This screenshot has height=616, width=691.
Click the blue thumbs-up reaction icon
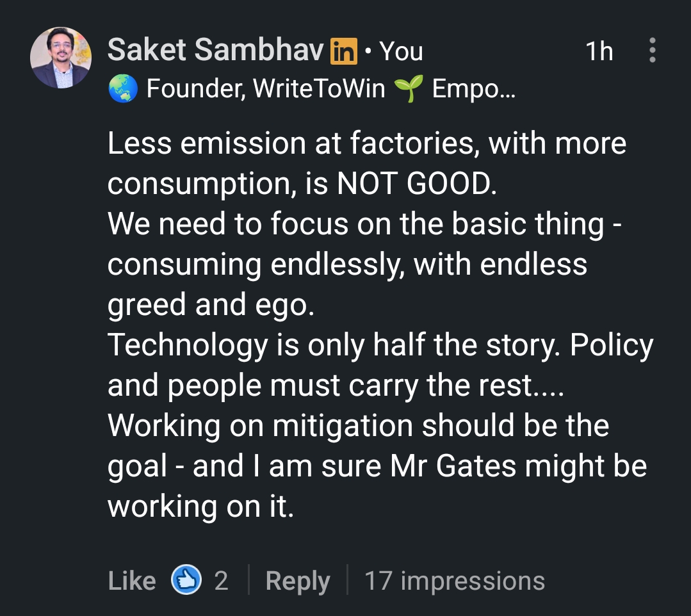point(186,581)
